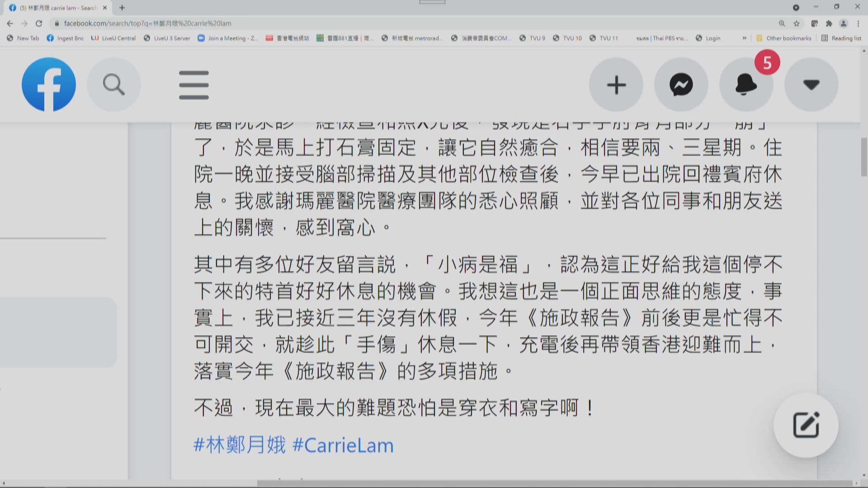The image size is (868, 488).
Task: Open the hamburger menu icon
Action: click(193, 84)
